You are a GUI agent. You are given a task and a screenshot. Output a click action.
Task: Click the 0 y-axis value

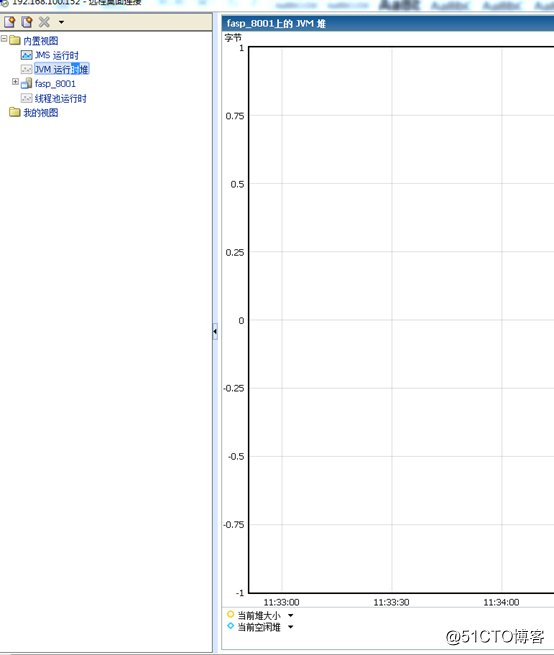coord(241,321)
